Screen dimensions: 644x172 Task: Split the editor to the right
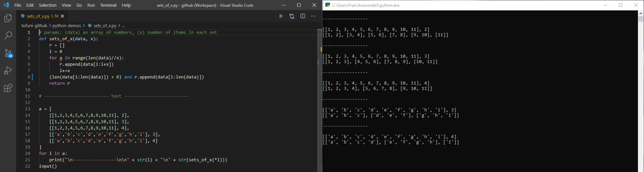tap(303, 16)
